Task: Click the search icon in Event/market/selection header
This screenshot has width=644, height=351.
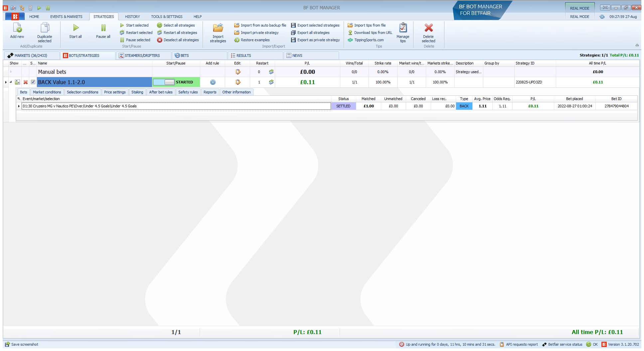Action: (x=19, y=99)
